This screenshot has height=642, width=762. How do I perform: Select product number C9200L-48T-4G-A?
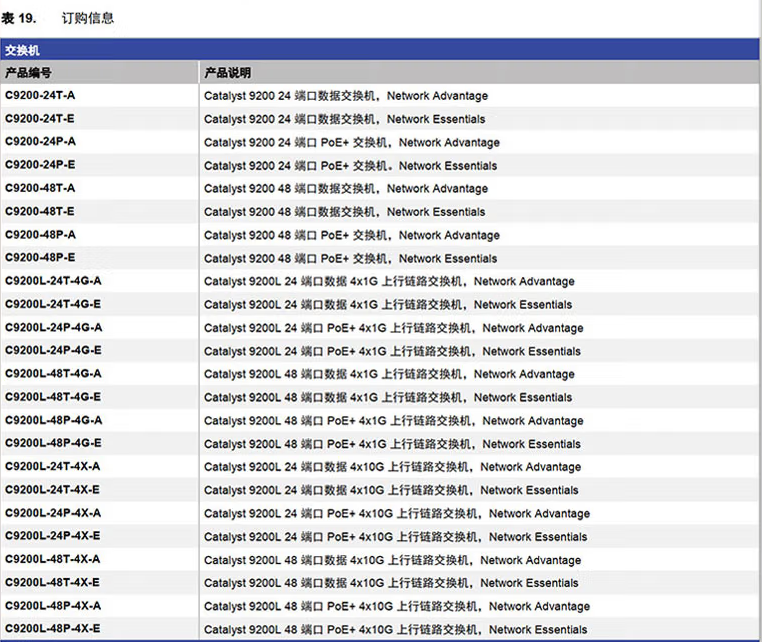pyautogui.click(x=53, y=374)
